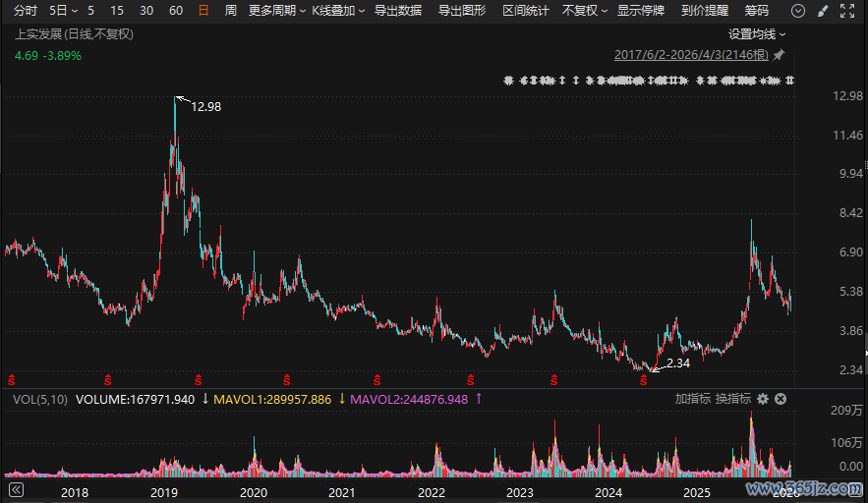Click the 5.38 price axis label
Viewport: 868px width, 503px height.
[851, 292]
